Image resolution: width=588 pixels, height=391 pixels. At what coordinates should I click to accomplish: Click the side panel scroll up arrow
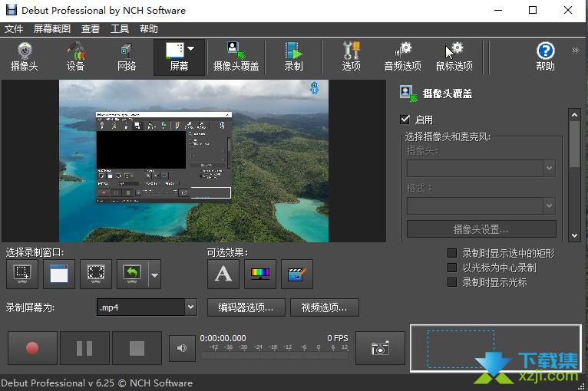(574, 114)
